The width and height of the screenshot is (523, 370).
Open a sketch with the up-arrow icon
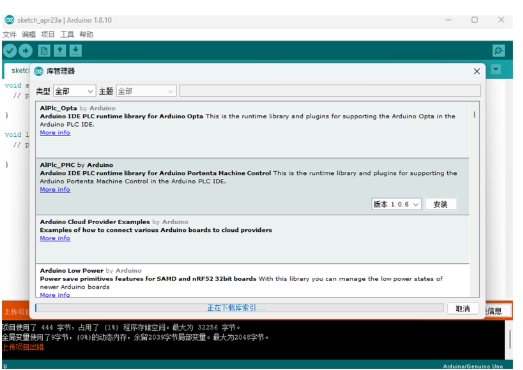tap(60, 51)
